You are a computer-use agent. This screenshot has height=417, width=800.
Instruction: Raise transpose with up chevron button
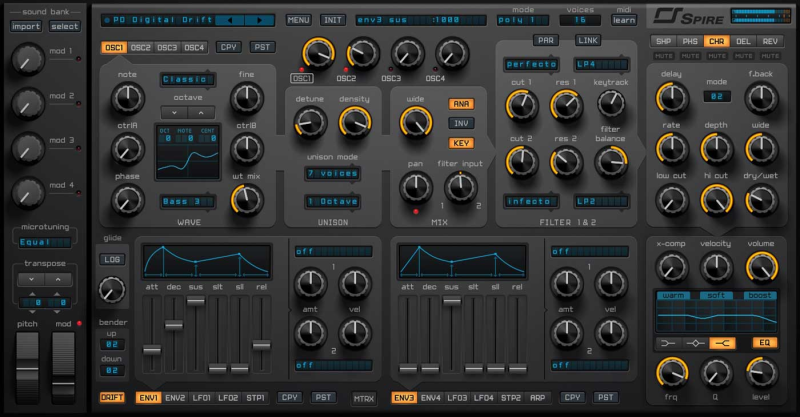pyautogui.click(x=58, y=279)
